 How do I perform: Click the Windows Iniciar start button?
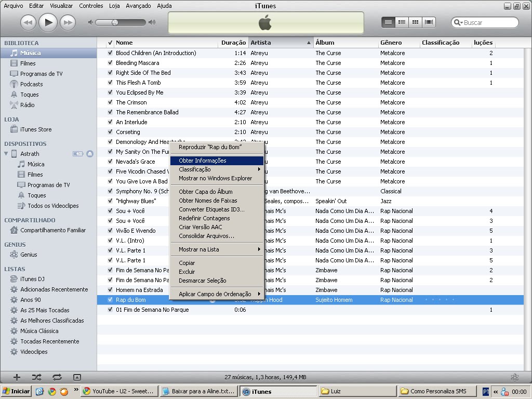pos(16,391)
